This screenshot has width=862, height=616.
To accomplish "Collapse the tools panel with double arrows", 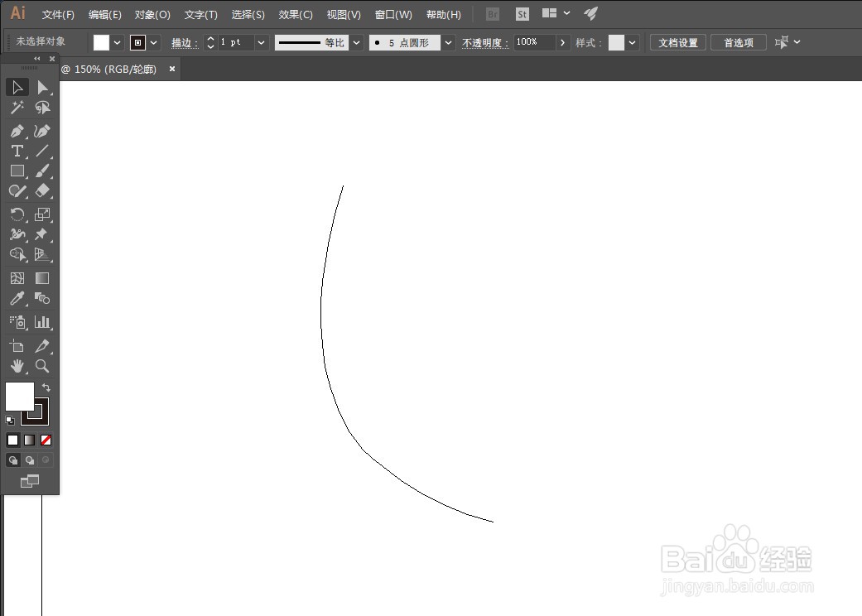I will [36, 59].
